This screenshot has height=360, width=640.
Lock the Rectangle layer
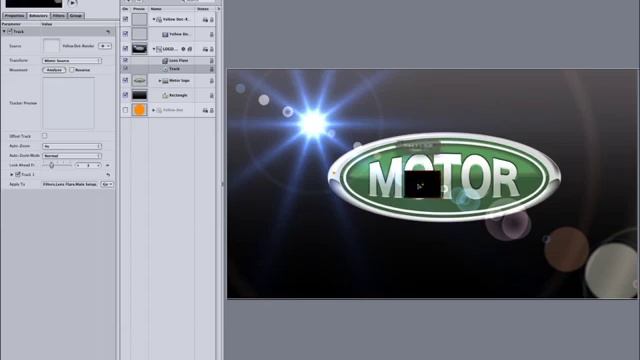tap(211, 96)
